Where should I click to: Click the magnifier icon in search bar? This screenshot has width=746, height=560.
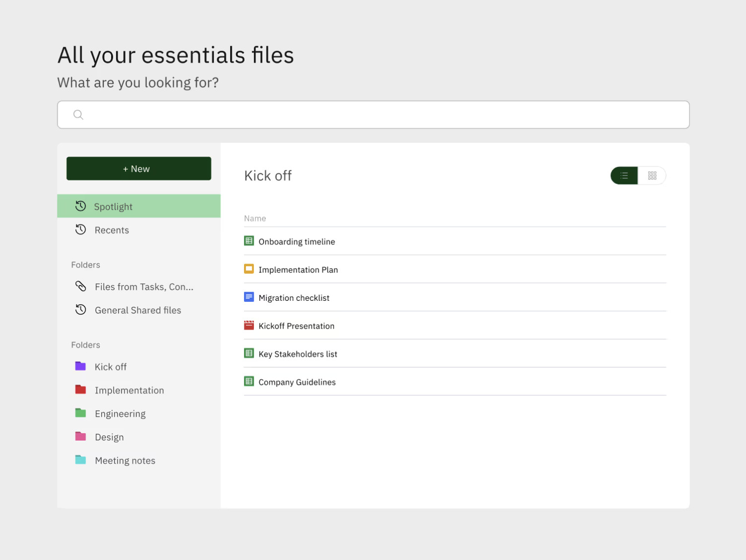pyautogui.click(x=78, y=115)
